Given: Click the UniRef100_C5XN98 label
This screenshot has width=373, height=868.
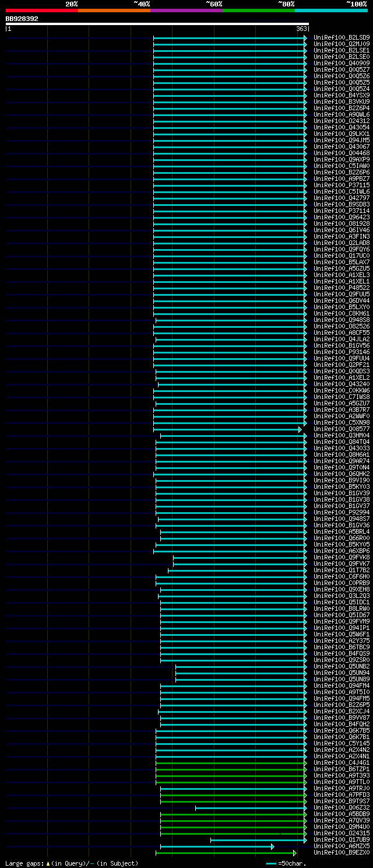Looking at the screenshot, I should [342, 422].
